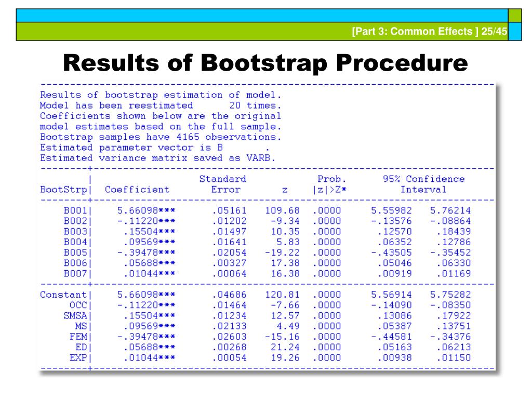Click the '95% Confidence Interval' header
Viewport: 532px width, 399px height.
point(424,184)
